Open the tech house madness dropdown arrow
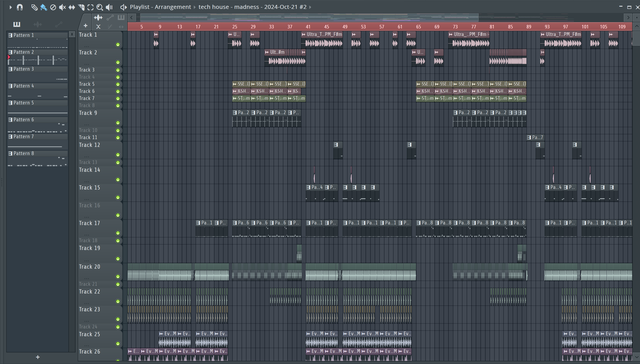The image size is (640, 364). [x=310, y=7]
